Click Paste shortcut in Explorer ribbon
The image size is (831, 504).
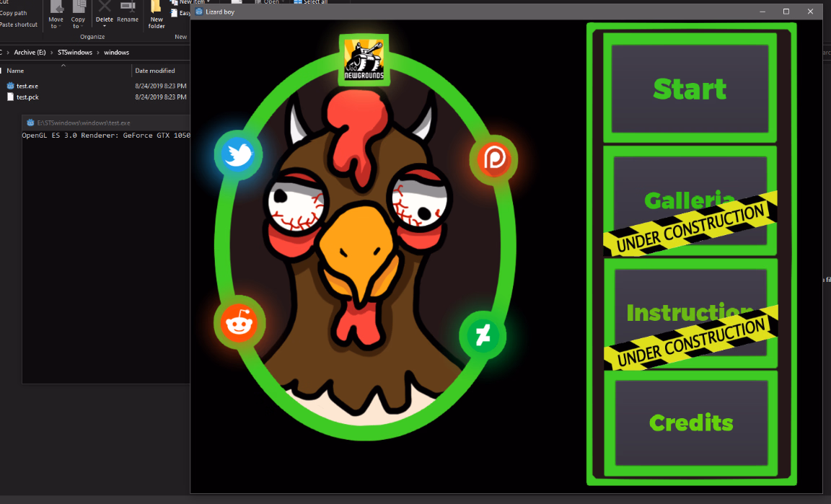[x=19, y=25]
